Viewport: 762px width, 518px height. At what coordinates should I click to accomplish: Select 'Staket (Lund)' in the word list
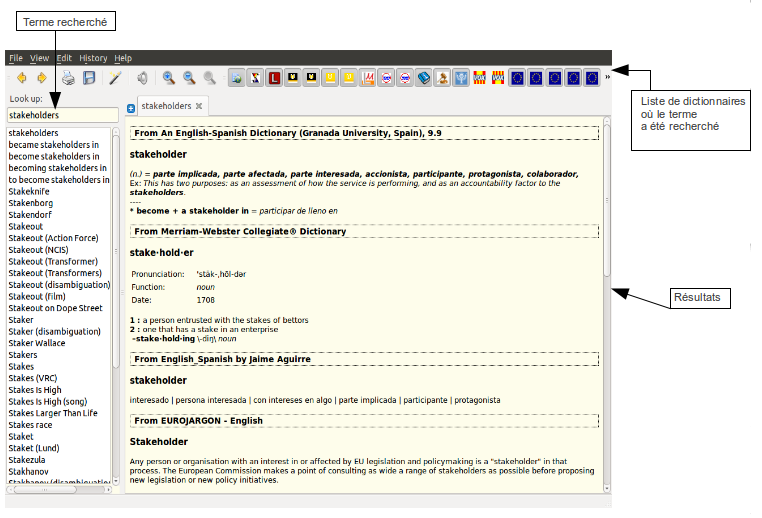tap(34, 448)
